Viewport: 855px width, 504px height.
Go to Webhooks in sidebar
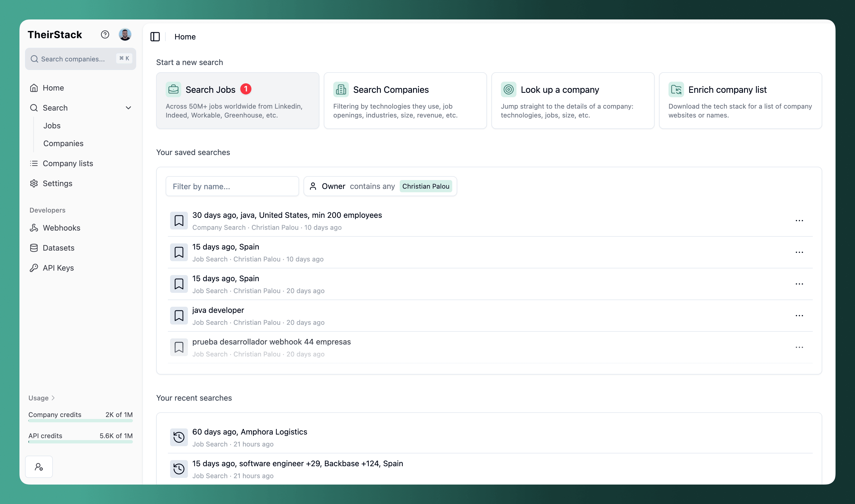61,228
